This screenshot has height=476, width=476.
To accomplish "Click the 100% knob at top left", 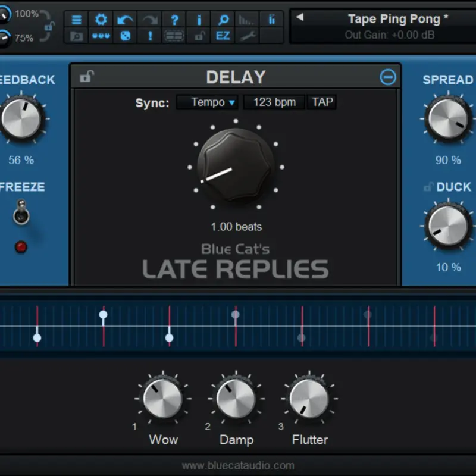I will pyautogui.click(x=4, y=14).
